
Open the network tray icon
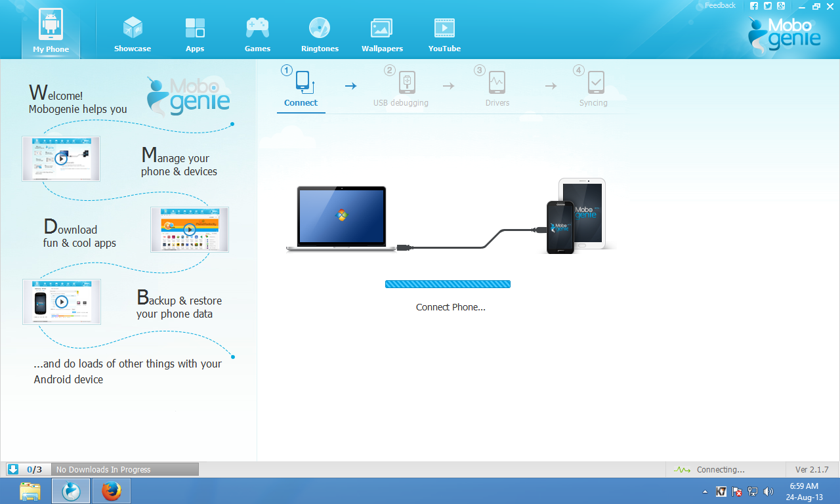753,492
